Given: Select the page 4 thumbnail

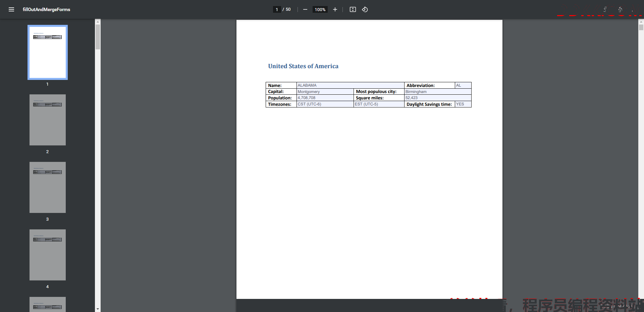Looking at the screenshot, I should [x=48, y=255].
